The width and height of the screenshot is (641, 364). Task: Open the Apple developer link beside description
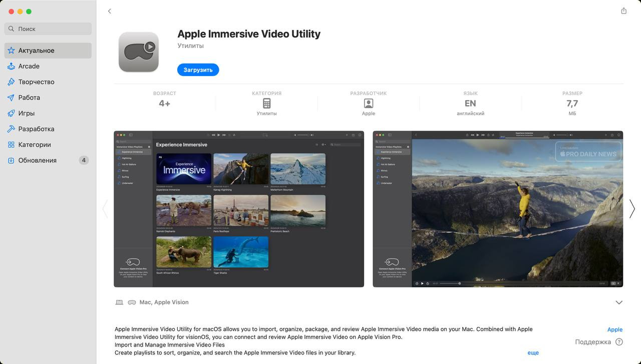(615, 329)
